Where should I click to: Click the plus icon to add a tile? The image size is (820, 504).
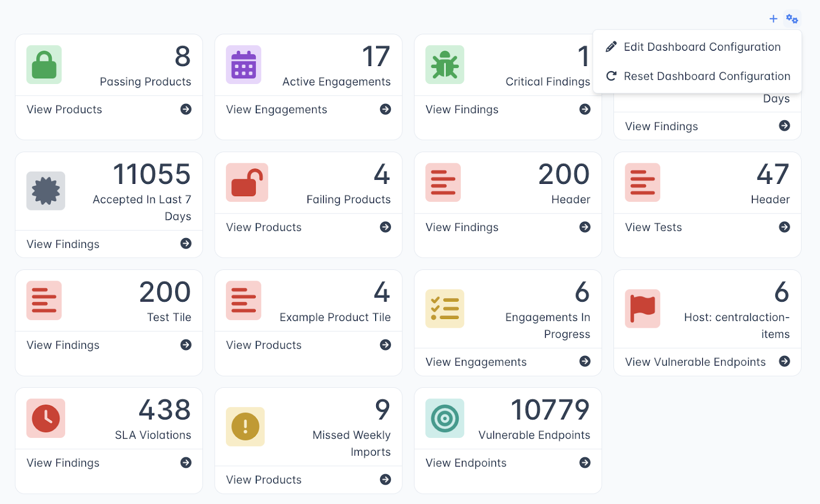click(x=773, y=19)
